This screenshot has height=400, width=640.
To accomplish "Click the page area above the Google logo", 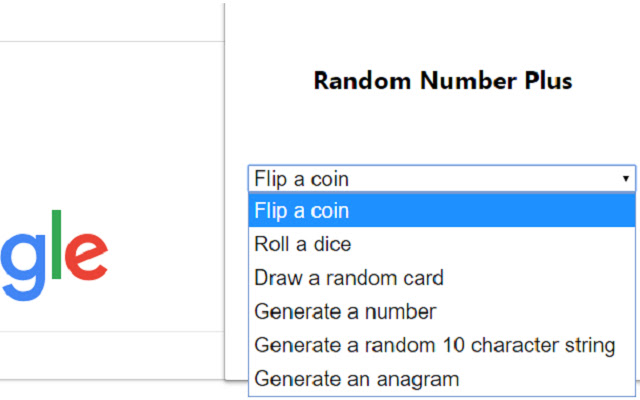I will [100, 120].
